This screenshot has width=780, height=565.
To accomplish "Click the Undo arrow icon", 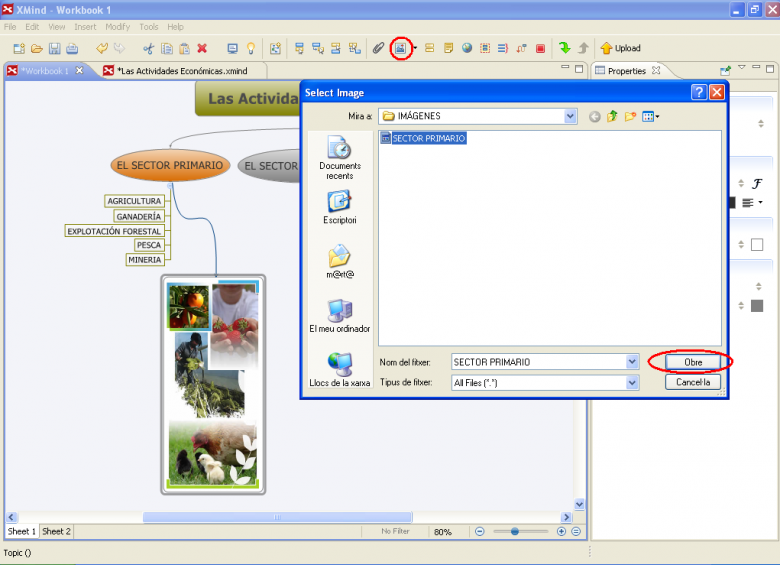I will pyautogui.click(x=102, y=48).
